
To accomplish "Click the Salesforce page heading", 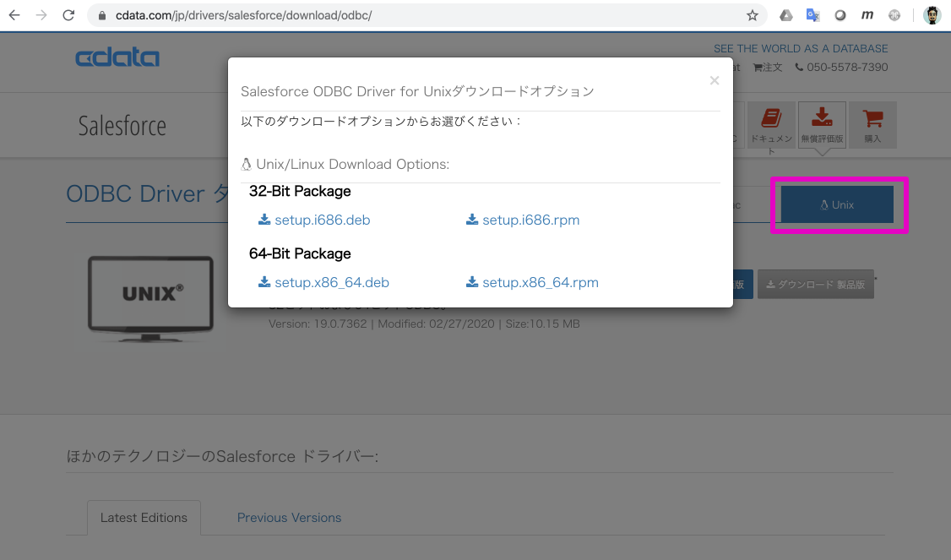I will click(122, 126).
